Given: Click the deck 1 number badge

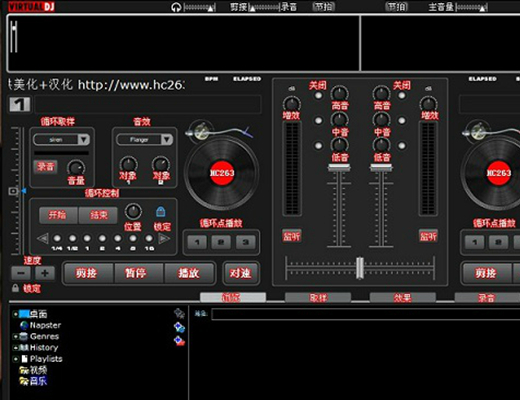Looking at the screenshot, I should tap(20, 104).
